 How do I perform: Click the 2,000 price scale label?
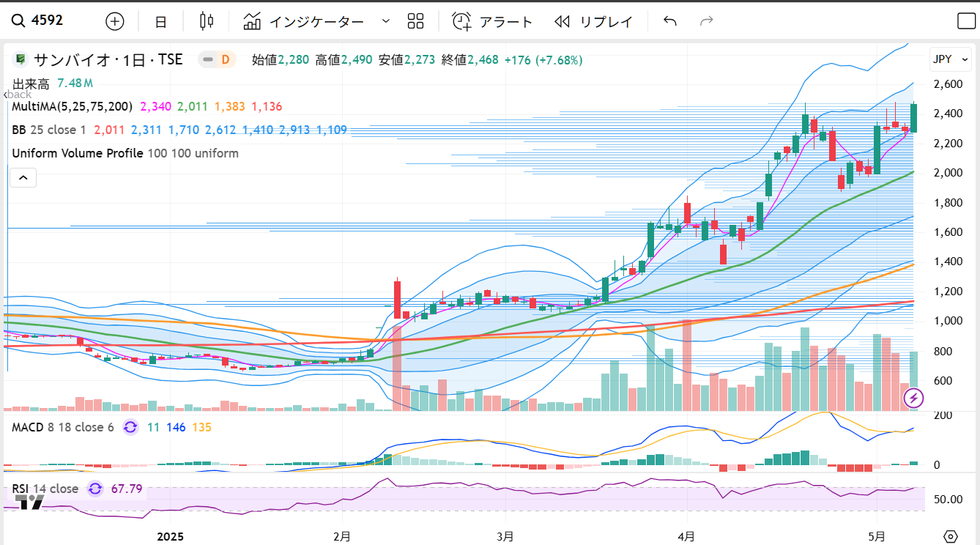click(x=948, y=173)
